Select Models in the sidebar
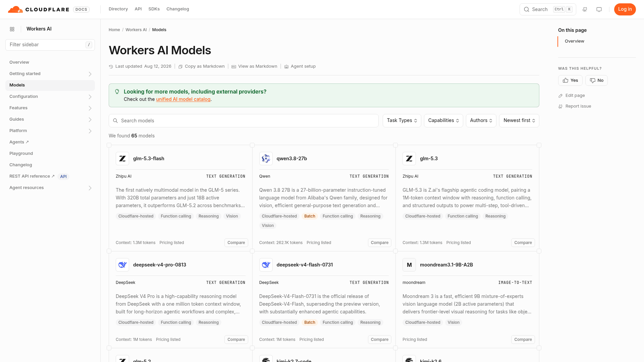This screenshot has height=362, width=644. pos(50,85)
